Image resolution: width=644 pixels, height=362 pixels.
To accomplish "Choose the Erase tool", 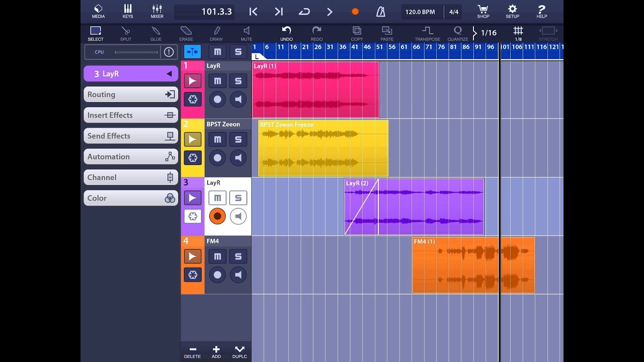I will [x=186, y=34].
